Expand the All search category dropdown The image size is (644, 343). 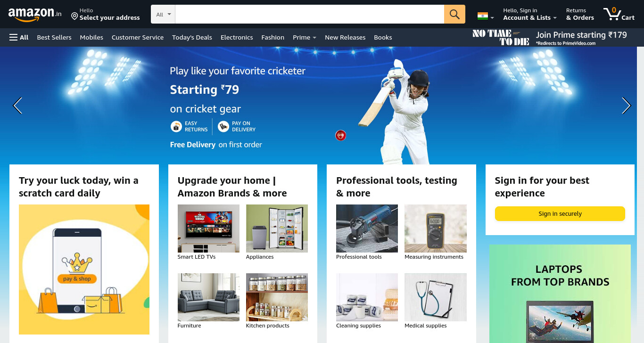click(163, 14)
